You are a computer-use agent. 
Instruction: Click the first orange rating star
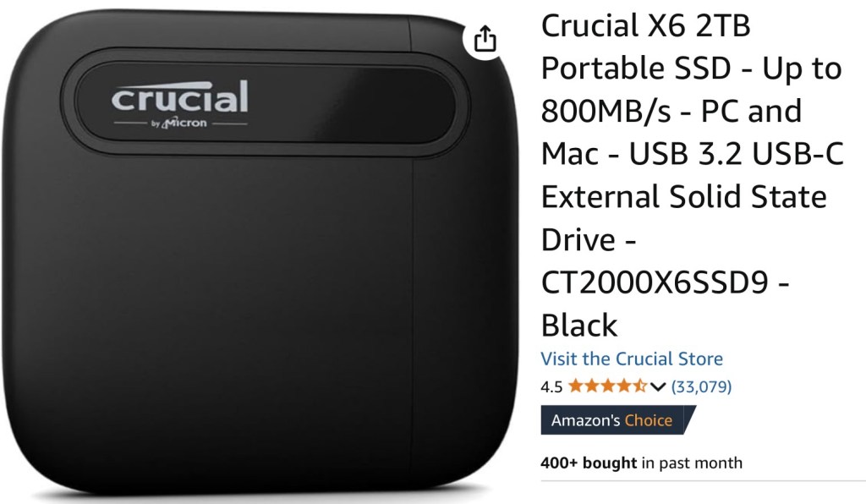(575, 386)
